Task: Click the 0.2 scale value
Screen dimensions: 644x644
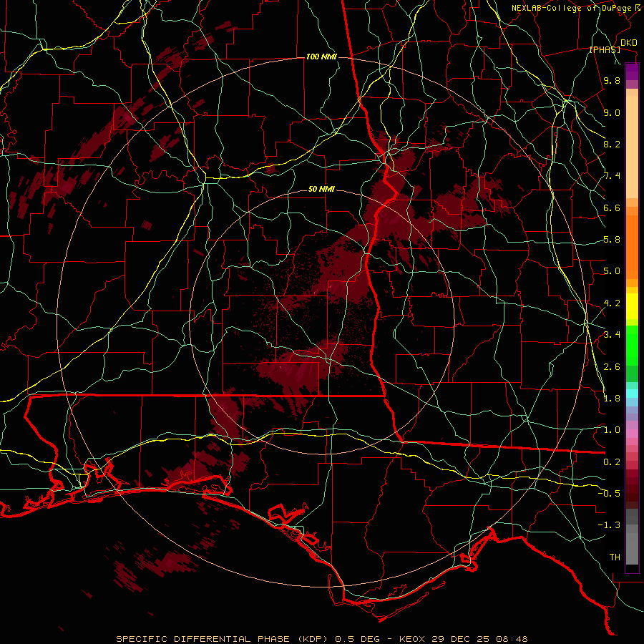Action: pos(612,462)
